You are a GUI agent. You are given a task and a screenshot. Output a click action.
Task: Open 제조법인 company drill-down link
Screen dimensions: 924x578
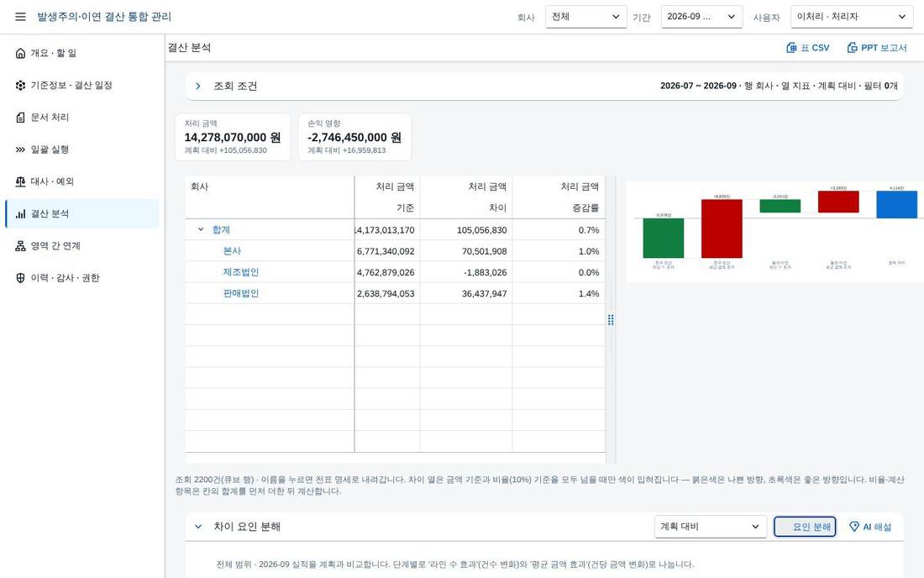pos(241,272)
